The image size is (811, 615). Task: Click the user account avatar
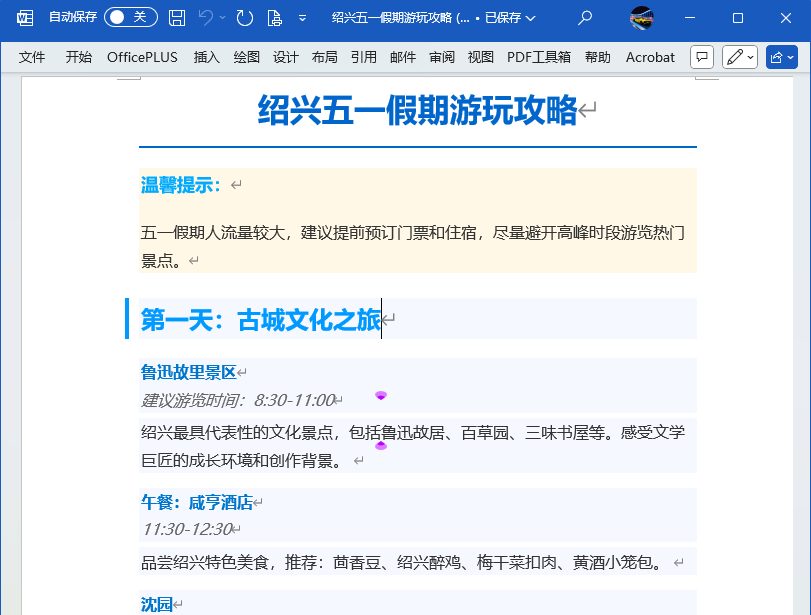tap(642, 17)
